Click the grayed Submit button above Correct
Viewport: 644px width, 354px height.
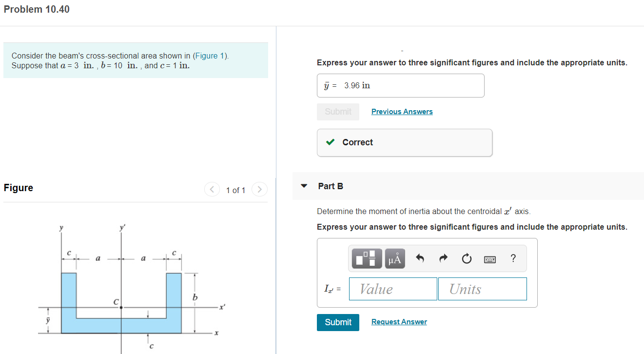[x=338, y=112]
